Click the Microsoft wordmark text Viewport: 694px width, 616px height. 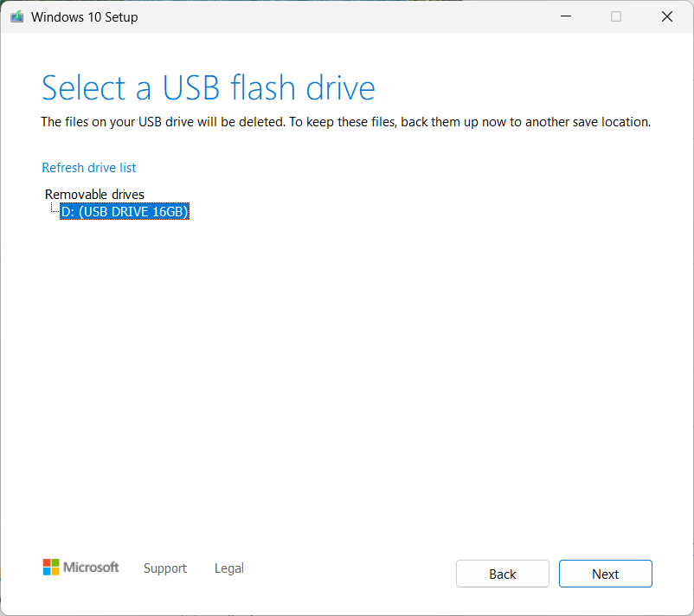click(x=91, y=567)
